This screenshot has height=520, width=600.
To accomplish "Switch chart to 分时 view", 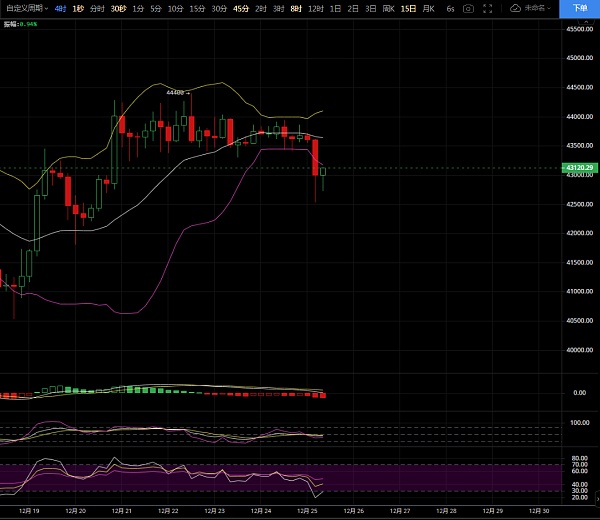I will (97, 8).
